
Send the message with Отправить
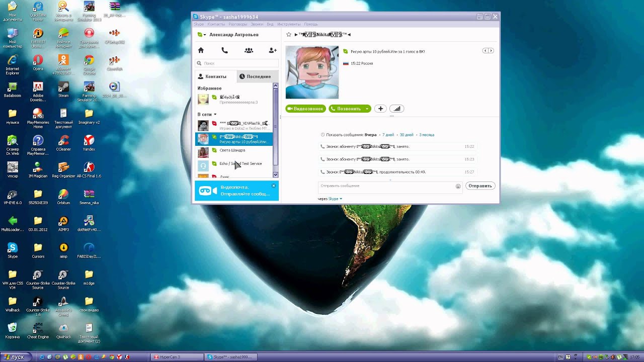(x=480, y=186)
